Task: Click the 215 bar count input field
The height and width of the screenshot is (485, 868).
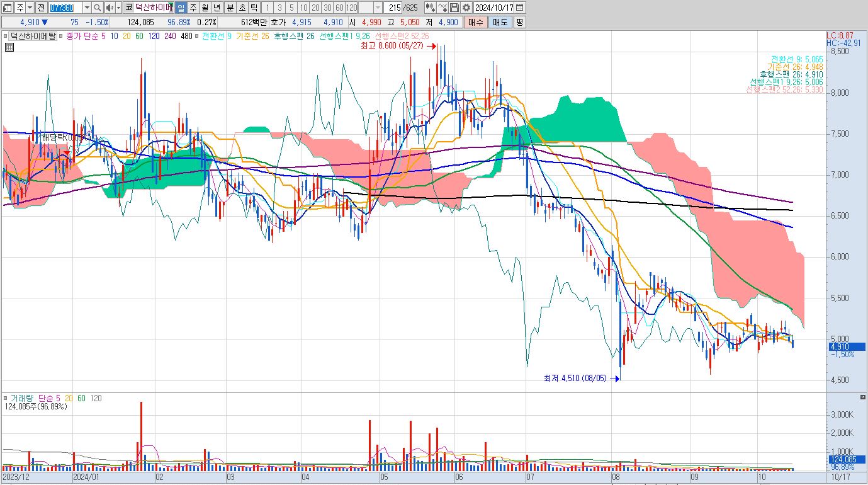Action: point(394,8)
